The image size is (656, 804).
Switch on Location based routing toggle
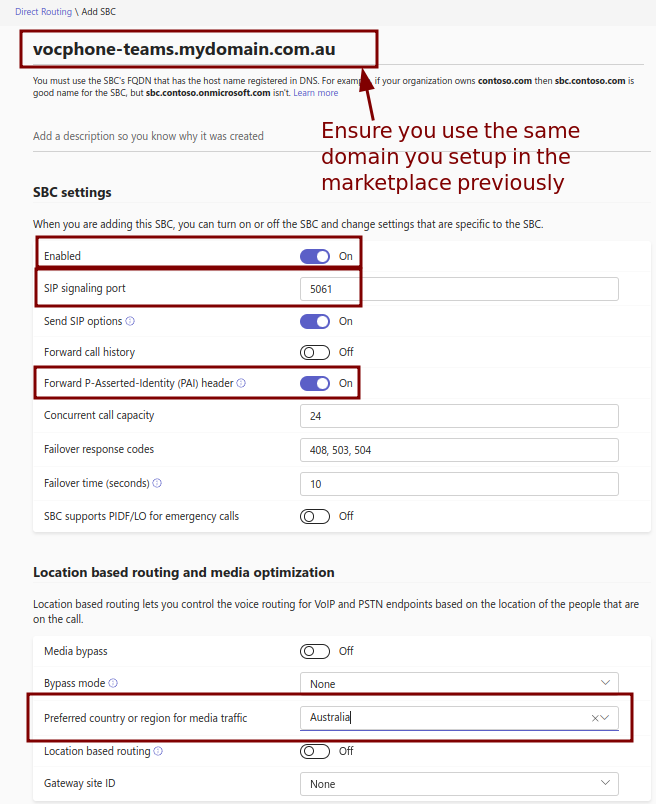(x=315, y=751)
